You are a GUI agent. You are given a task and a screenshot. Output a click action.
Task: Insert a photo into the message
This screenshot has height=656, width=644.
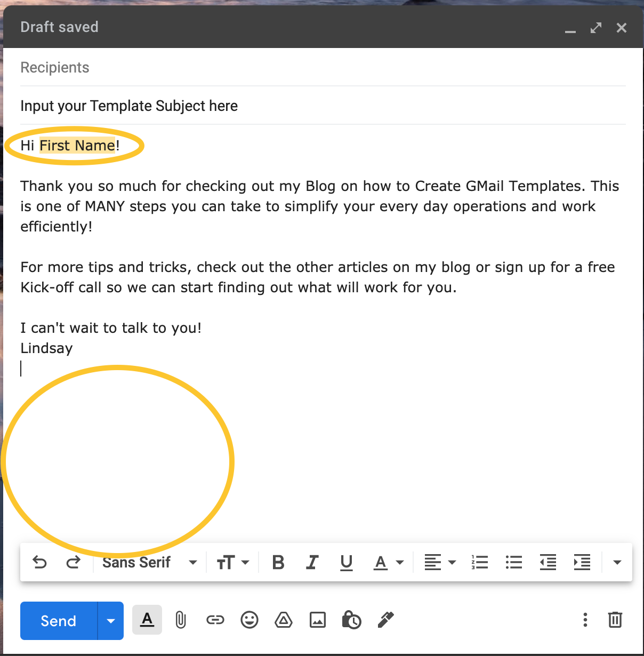coord(317,620)
